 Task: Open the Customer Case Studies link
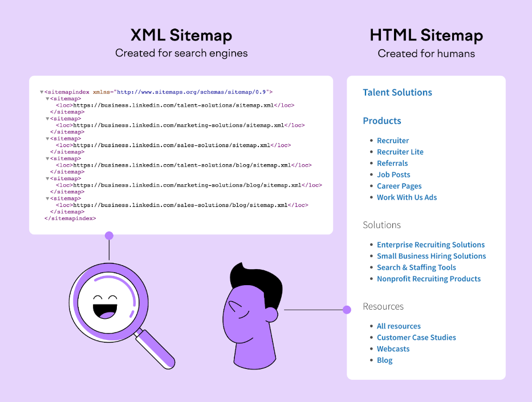pos(416,337)
